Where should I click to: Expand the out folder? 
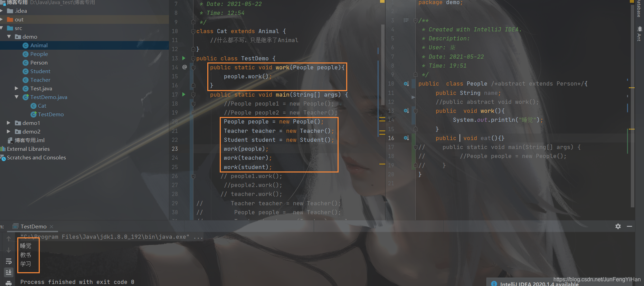coord(1,20)
